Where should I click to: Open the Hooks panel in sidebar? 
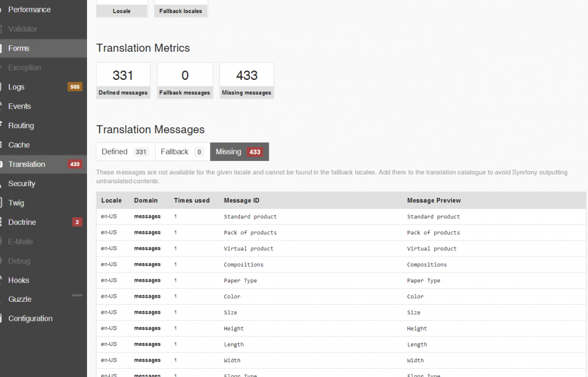(x=43, y=281)
